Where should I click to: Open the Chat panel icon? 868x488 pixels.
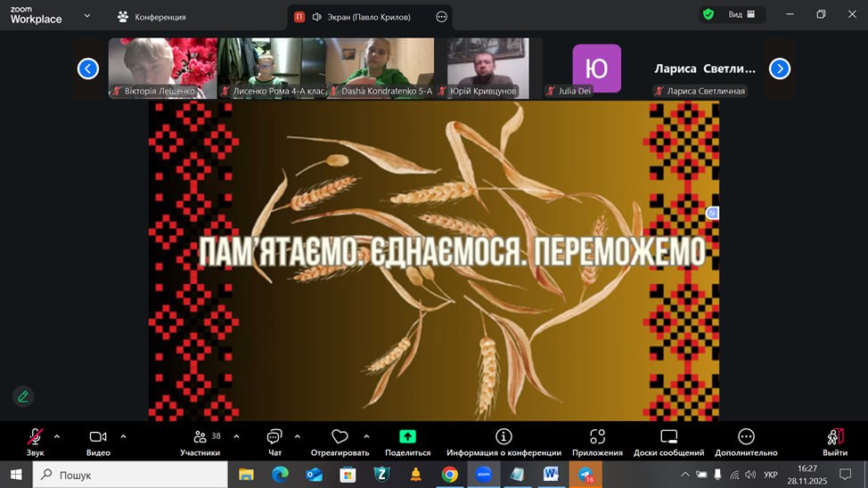click(x=274, y=436)
